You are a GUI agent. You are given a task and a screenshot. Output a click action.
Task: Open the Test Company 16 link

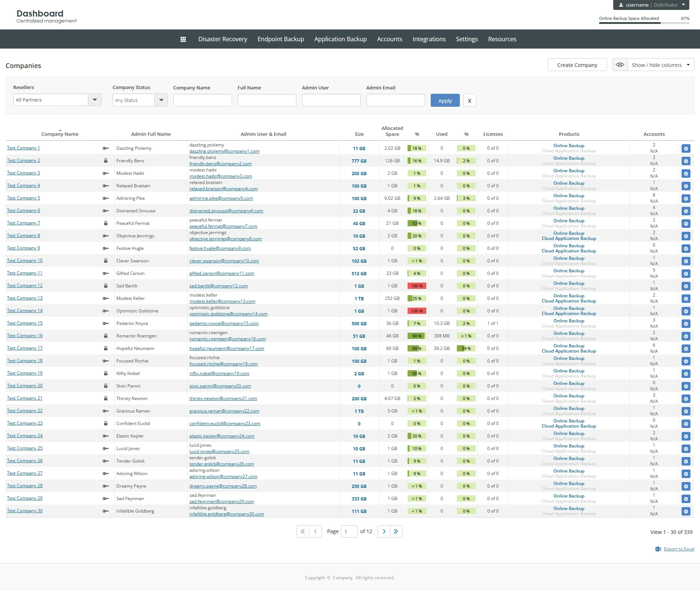click(x=25, y=336)
